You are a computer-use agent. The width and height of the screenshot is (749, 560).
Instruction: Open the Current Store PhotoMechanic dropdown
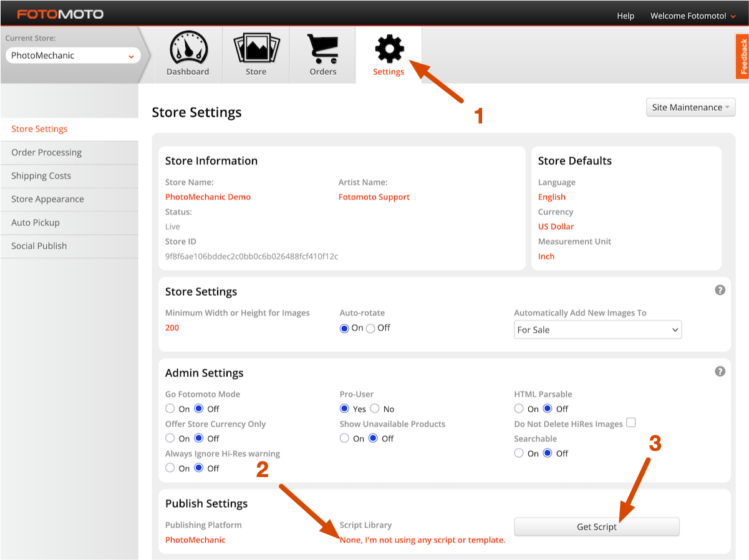[x=73, y=56]
